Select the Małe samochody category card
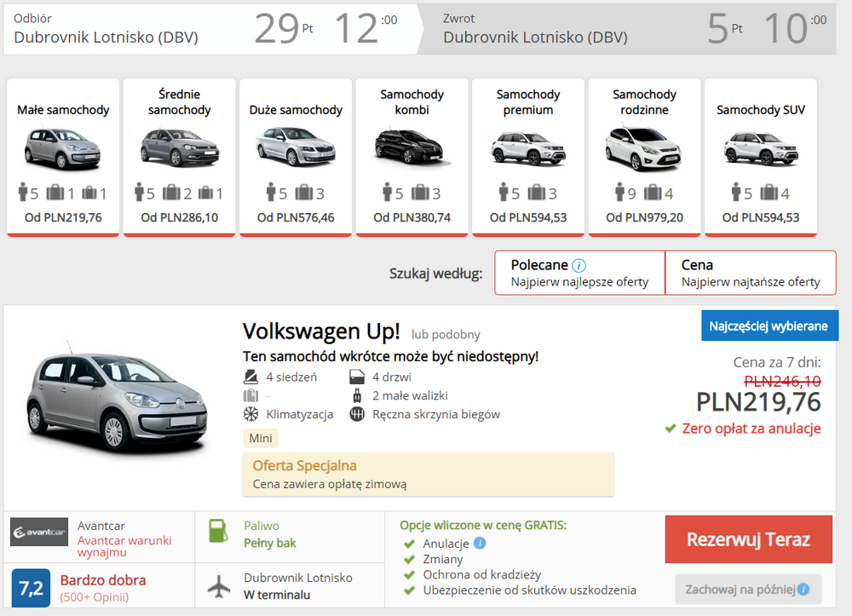The height and width of the screenshot is (616, 852). coord(63,158)
